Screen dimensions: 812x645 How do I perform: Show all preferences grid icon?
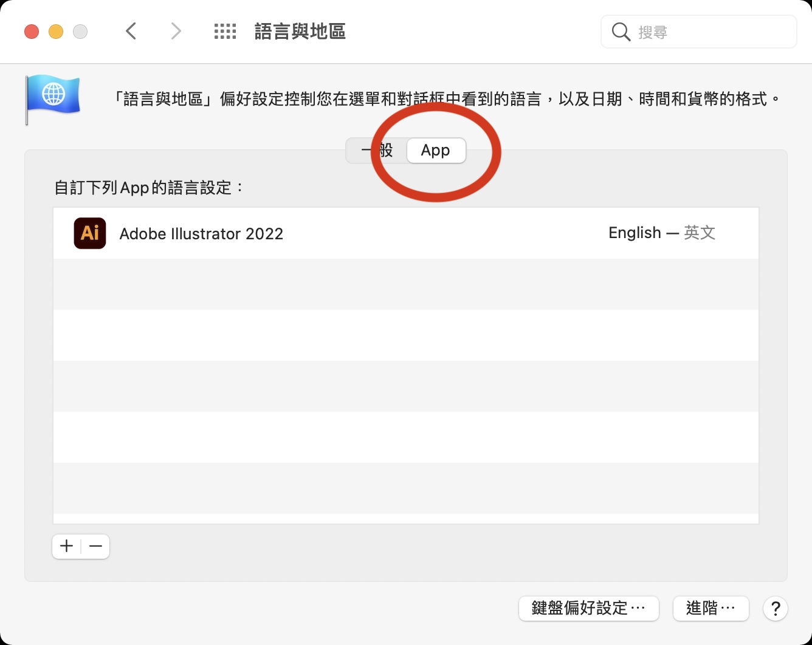[x=225, y=32]
